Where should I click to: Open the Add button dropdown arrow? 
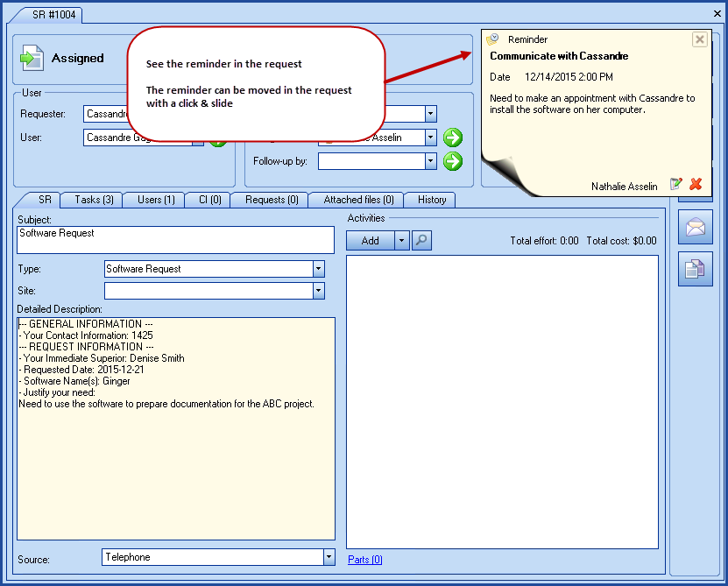pyautogui.click(x=402, y=240)
